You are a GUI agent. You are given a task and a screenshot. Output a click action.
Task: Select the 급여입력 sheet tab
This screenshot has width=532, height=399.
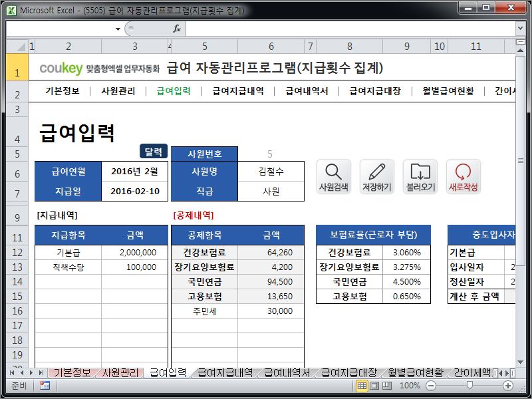168,373
